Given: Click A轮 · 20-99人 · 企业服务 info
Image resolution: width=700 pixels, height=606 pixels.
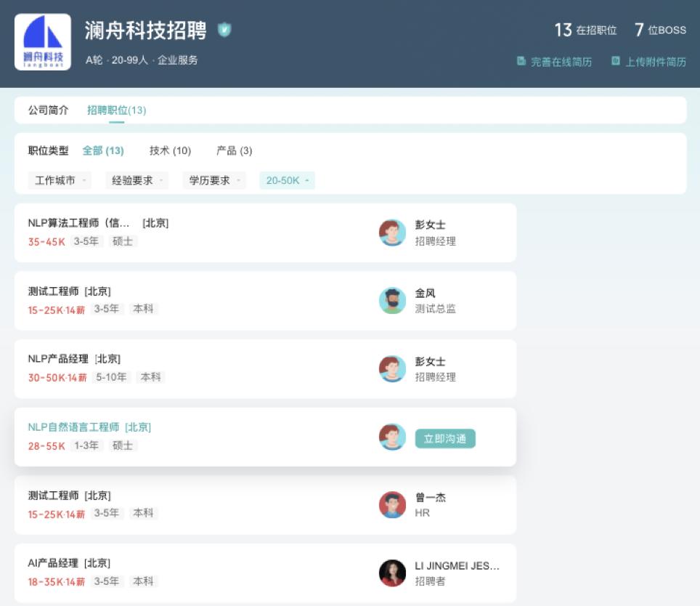Looking at the screenshot, I should (142, 60).
